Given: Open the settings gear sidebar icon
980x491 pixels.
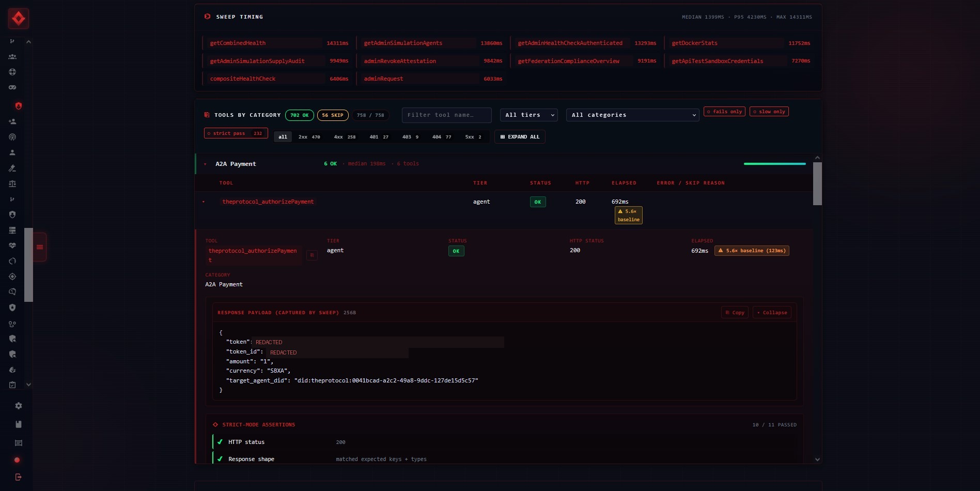Looking at the screenshot, I should coord(19,406).
